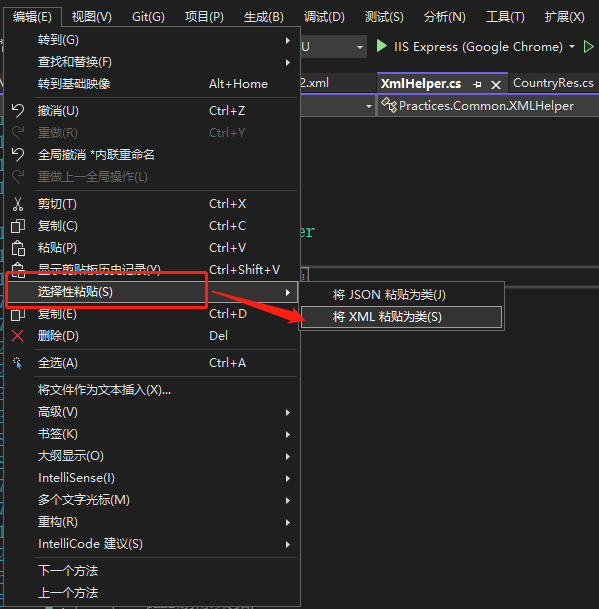Viewport: 599px width, 609px height.
Task: Choose 复制(C) Ctrl+C
Action: coord(152,226)
